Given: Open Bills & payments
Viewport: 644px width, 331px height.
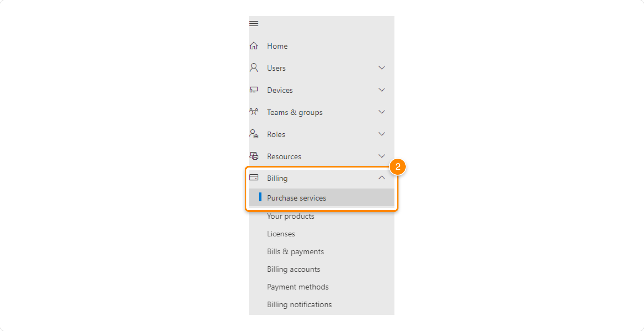Looking at the screenshot, I should [295, 252].
